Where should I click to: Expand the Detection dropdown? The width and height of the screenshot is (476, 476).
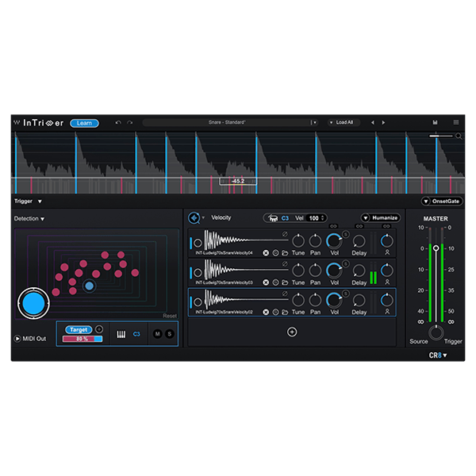43,219
